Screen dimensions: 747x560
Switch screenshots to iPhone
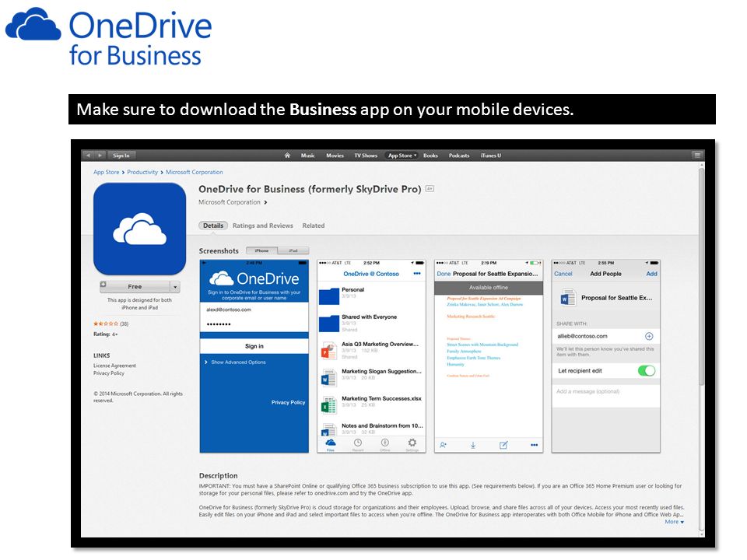pyautogui.click(x=261, y=250)
